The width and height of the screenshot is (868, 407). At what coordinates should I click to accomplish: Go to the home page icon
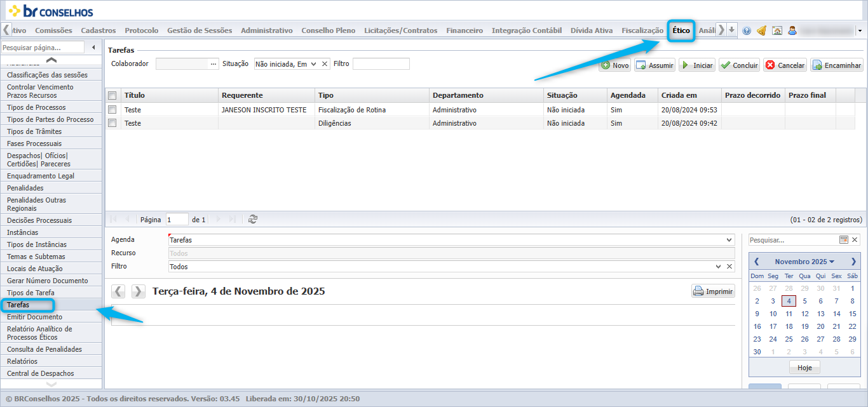pos(776,30)
